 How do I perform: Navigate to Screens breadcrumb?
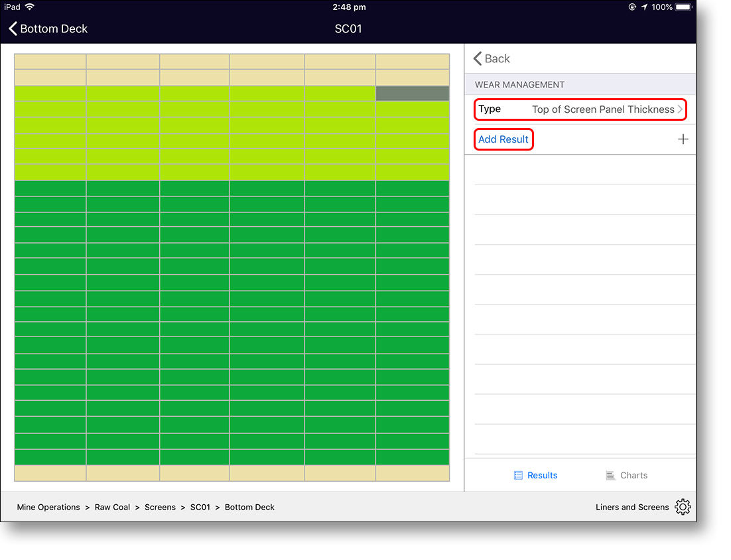click(x=160, y=508)
